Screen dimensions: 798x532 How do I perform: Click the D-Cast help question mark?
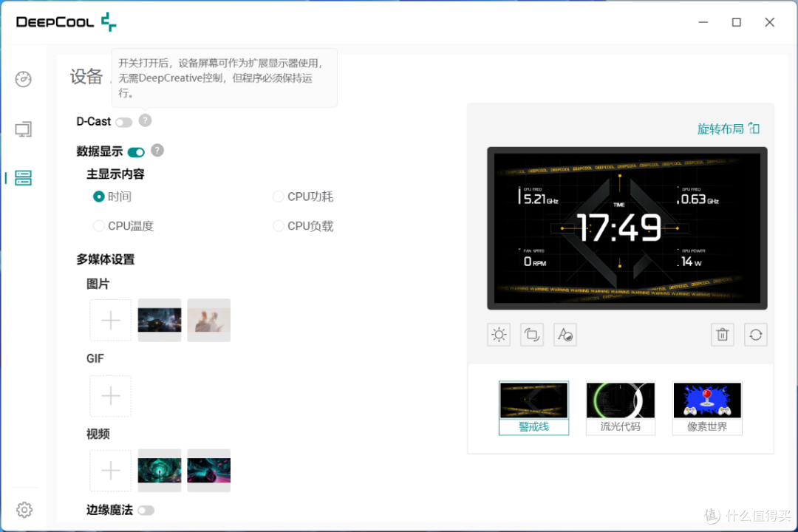tap(145, 120)
